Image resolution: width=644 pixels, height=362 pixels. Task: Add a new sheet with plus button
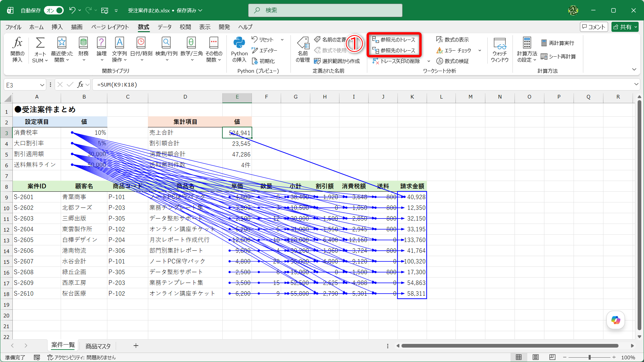point(136,346)
